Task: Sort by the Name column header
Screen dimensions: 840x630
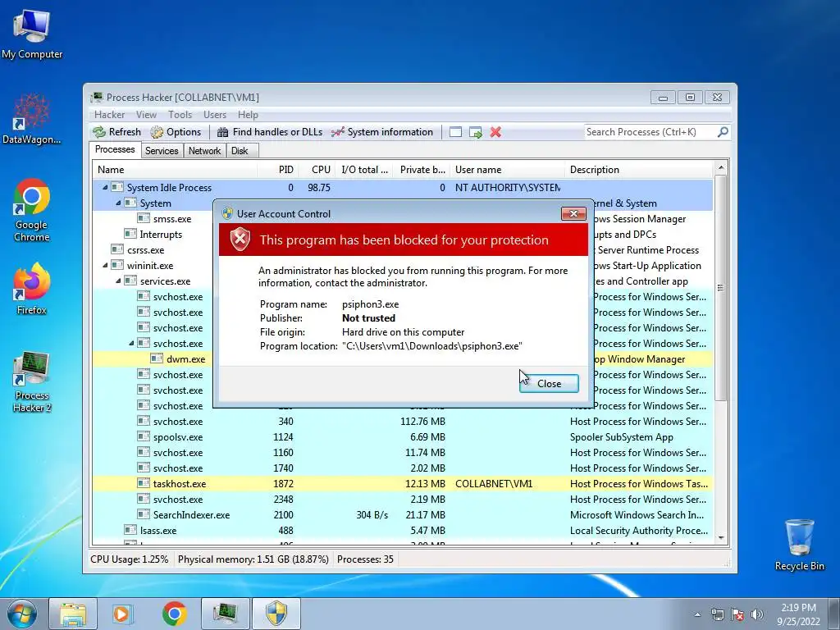Action: point(175,170)
